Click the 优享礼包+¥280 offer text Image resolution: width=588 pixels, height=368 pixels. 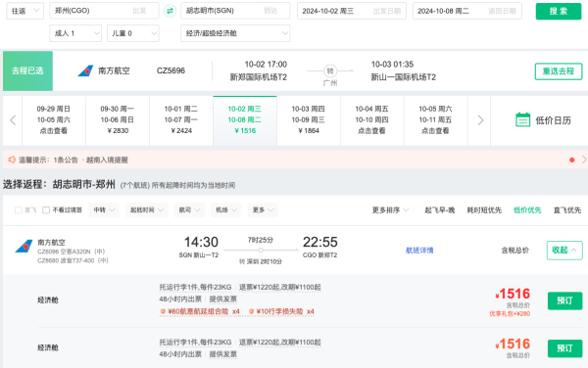510,314
